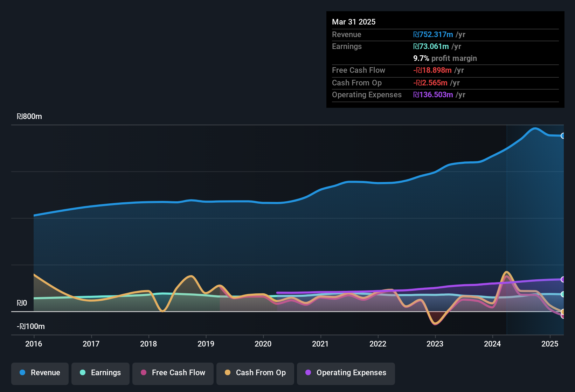Click the Operating Expenses purple endpoint marker
Screen dimensions: 575x392
point(563,279)
